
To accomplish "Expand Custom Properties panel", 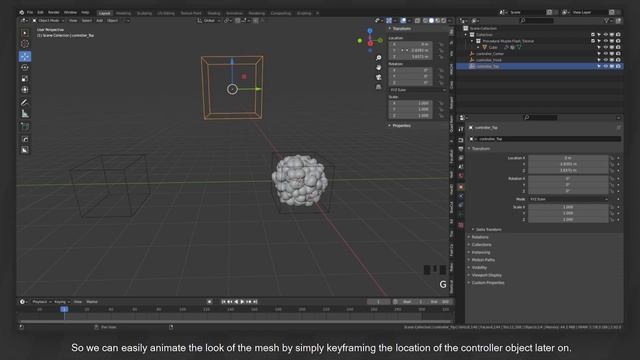I will [x=487, y=282].
